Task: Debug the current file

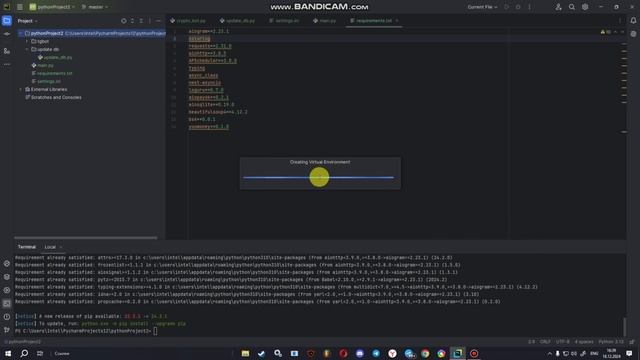Action: click(x=518, y=7)
